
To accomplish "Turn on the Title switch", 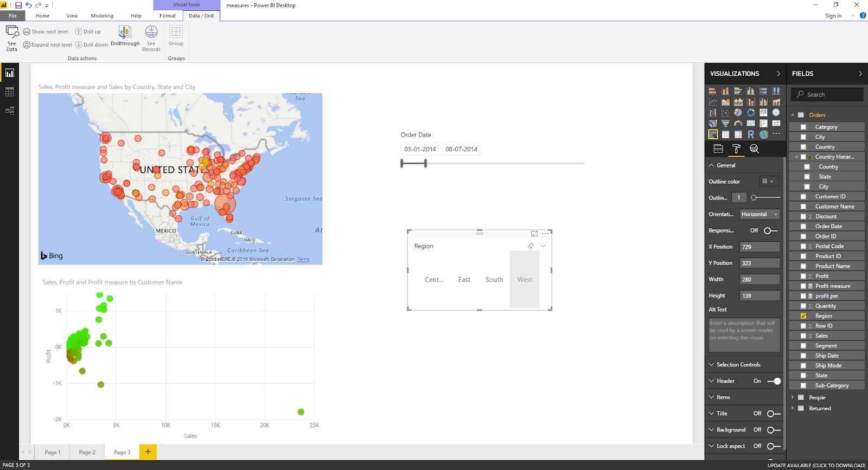I will point(774,414).
